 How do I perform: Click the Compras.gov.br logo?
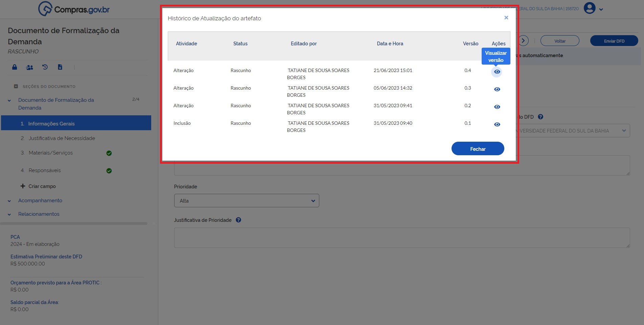74,9
